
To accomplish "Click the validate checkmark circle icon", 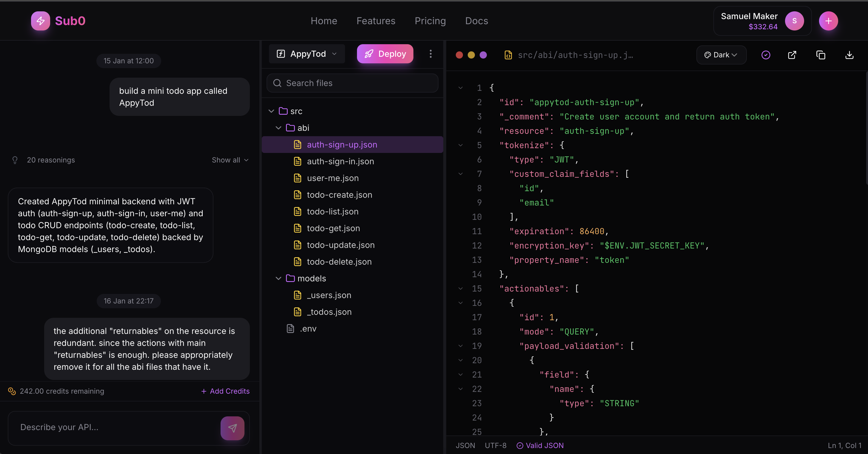I will pyautogui.click(x=766, y=55).
